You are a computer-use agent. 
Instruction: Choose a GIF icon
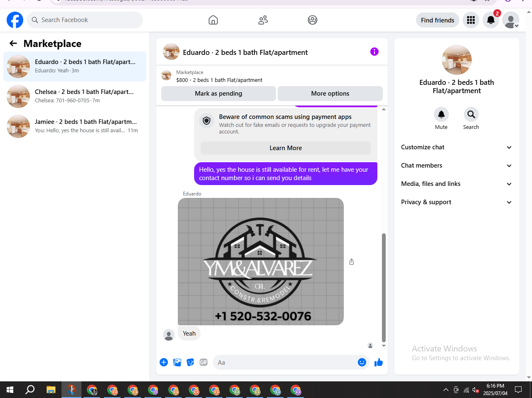(x=204, y=362)
